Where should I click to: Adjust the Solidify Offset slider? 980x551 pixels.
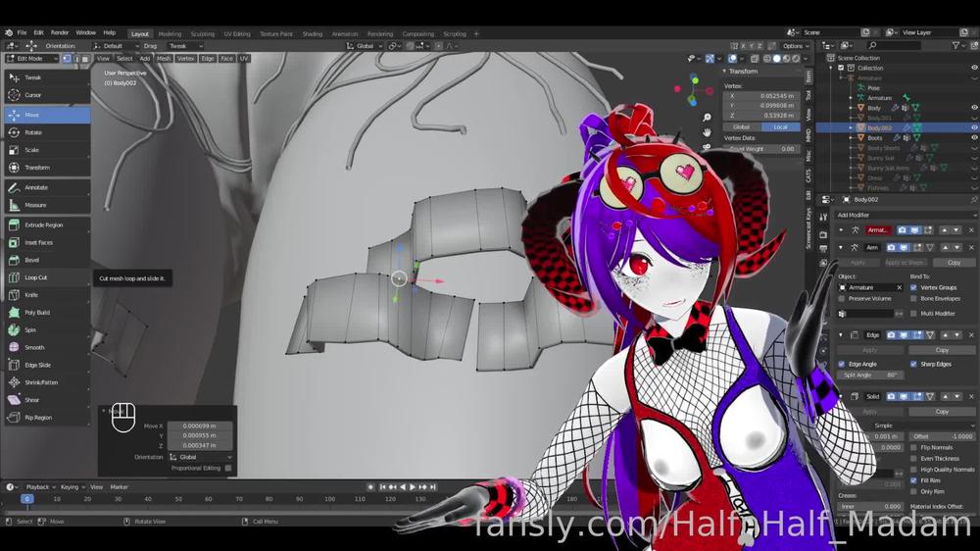pyautogui.click(x=943, y=436)
